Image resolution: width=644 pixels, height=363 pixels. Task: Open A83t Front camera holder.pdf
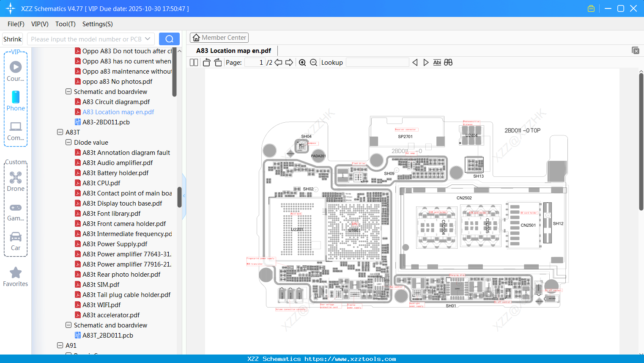point(124,224)
